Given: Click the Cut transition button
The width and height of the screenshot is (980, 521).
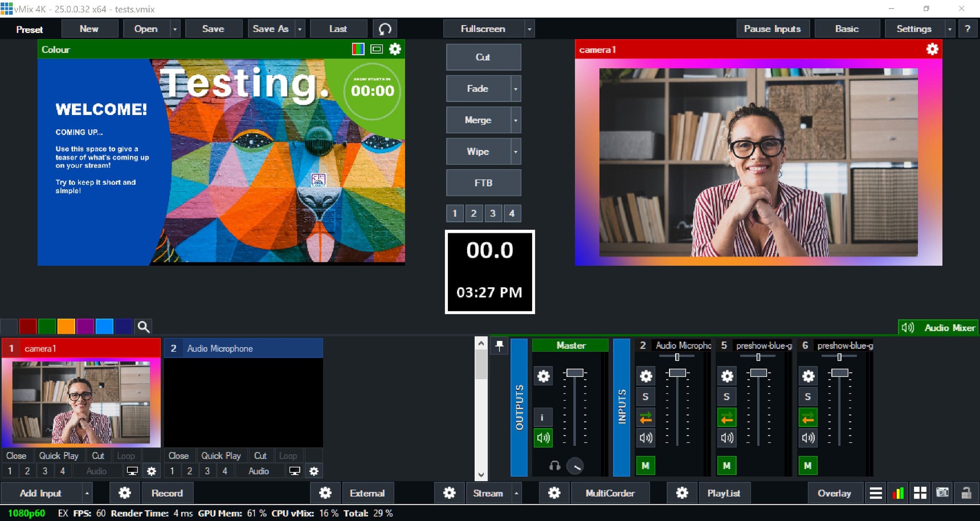Looking at the screenshot, I should click(483, 57).
